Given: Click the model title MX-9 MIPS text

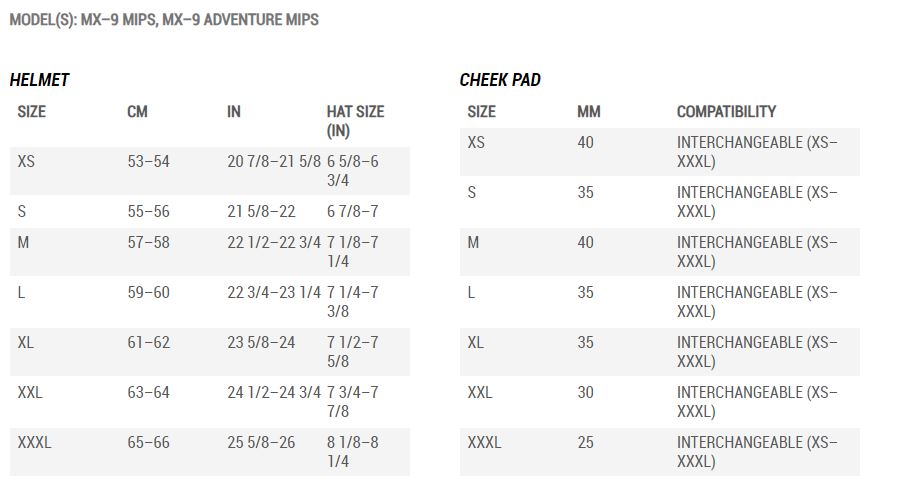Looking at the screenshot, I should coord(118,20).
